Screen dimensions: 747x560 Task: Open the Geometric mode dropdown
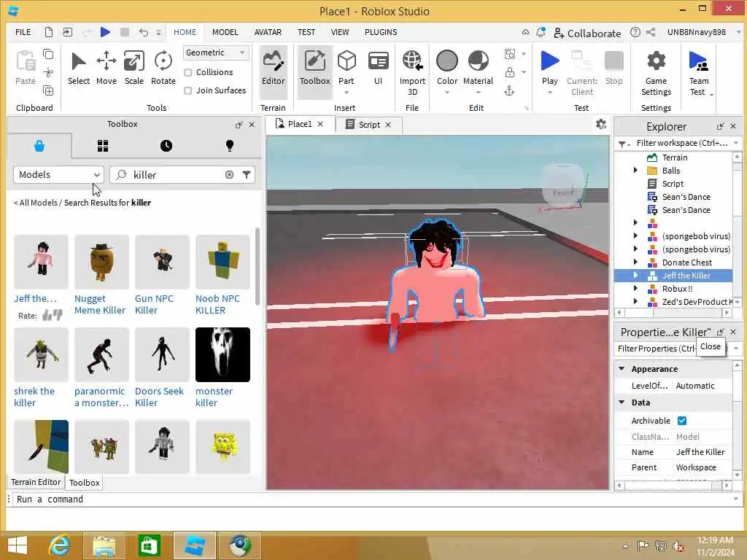coord(216,52)
